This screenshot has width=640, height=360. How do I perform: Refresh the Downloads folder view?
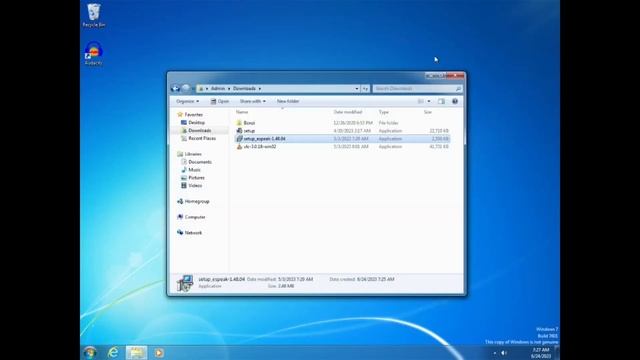[365, 89]
